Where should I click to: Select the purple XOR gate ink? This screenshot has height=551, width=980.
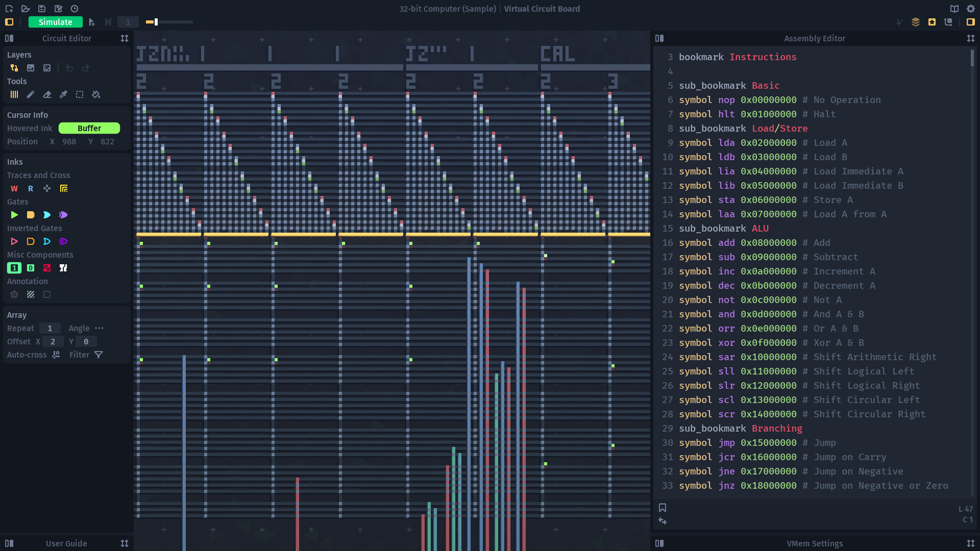(x=63, y=215)
